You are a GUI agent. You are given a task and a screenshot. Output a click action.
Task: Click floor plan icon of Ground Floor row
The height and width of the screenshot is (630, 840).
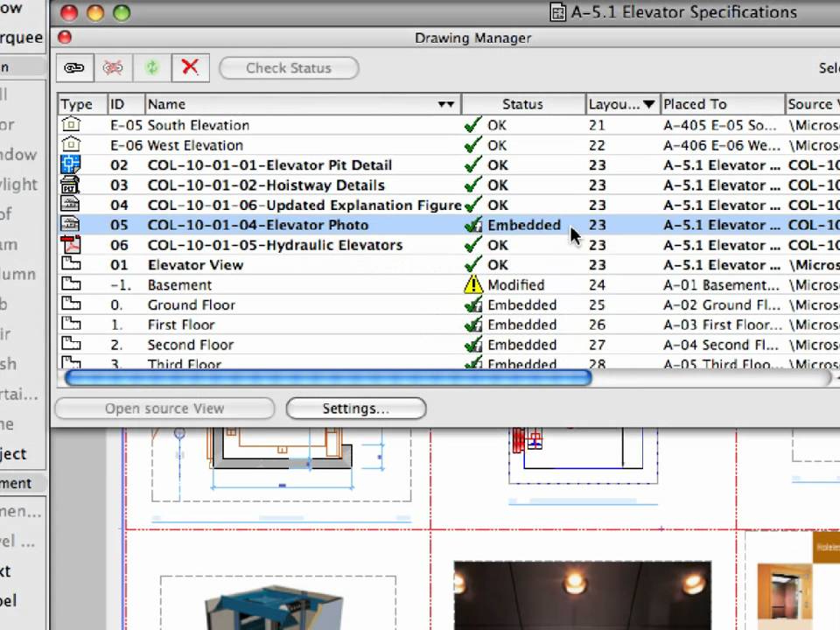pos(71,304)
